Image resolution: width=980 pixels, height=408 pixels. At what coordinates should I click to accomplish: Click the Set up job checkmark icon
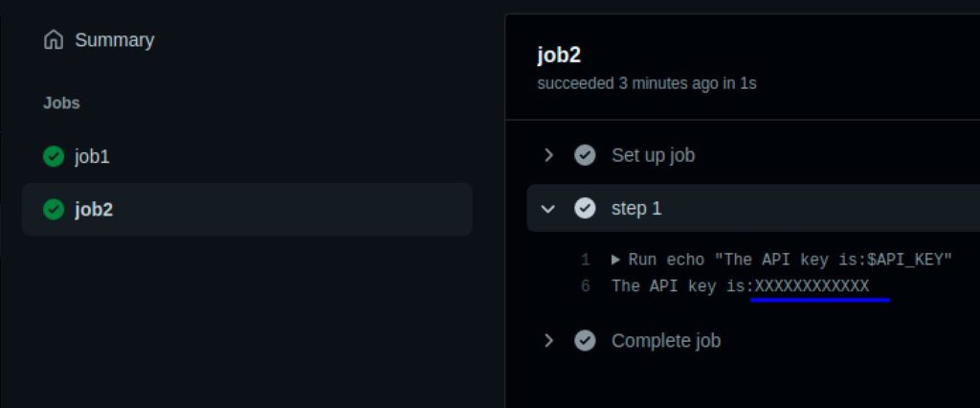coord(585,155)
